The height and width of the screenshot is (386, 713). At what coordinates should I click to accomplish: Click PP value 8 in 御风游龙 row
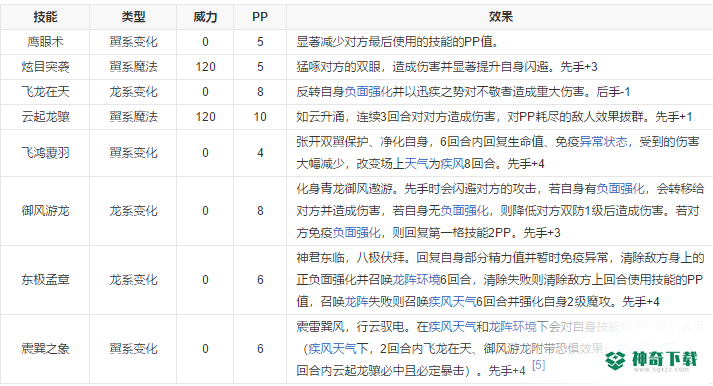coord(260,211)
